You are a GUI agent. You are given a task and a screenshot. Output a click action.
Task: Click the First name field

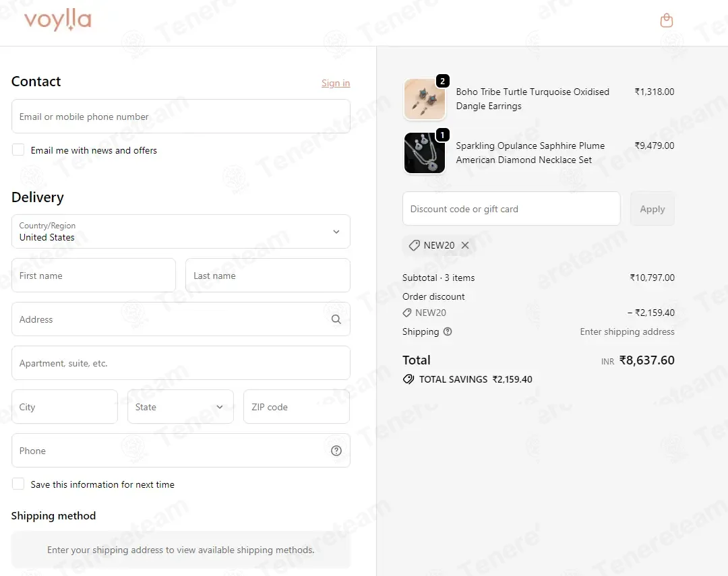click(x=93, y=276)
